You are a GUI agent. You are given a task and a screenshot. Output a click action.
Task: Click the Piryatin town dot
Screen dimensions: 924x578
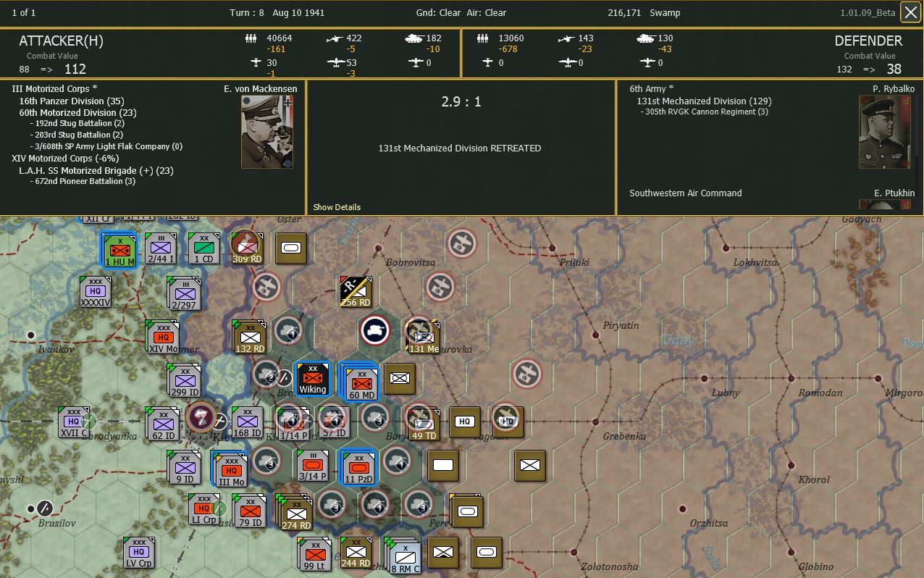596,335
